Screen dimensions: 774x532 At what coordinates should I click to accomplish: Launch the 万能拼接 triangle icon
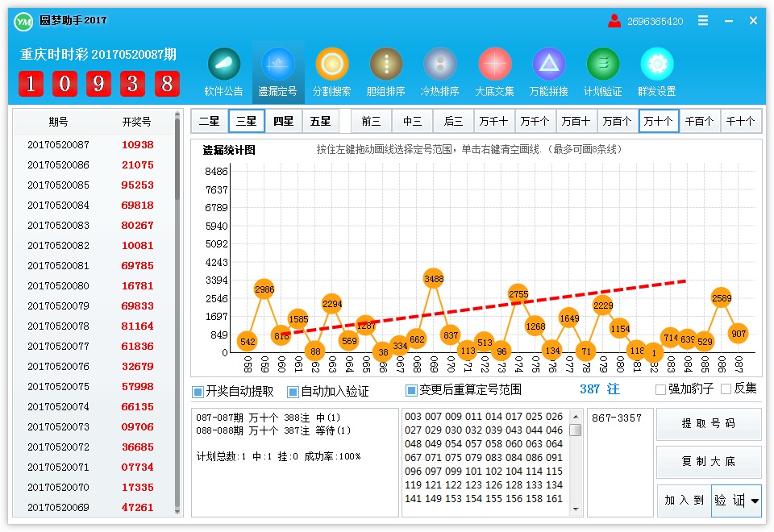click(x=548, y=64)
